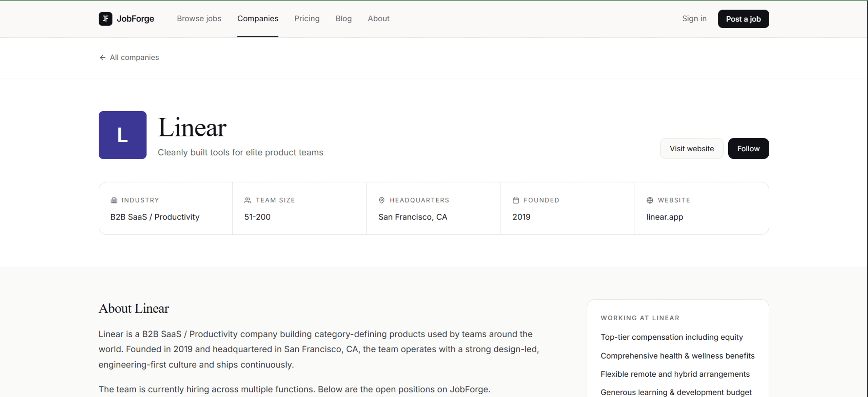Click the 'San Francisco, CA' headquarters value
The image size is (868, 397).
(413, 217)
